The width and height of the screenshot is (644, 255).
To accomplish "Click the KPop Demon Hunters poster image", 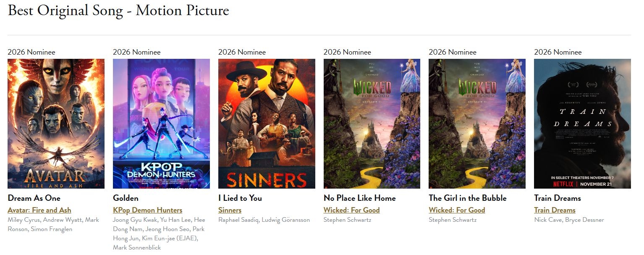I will coord(161,124).
